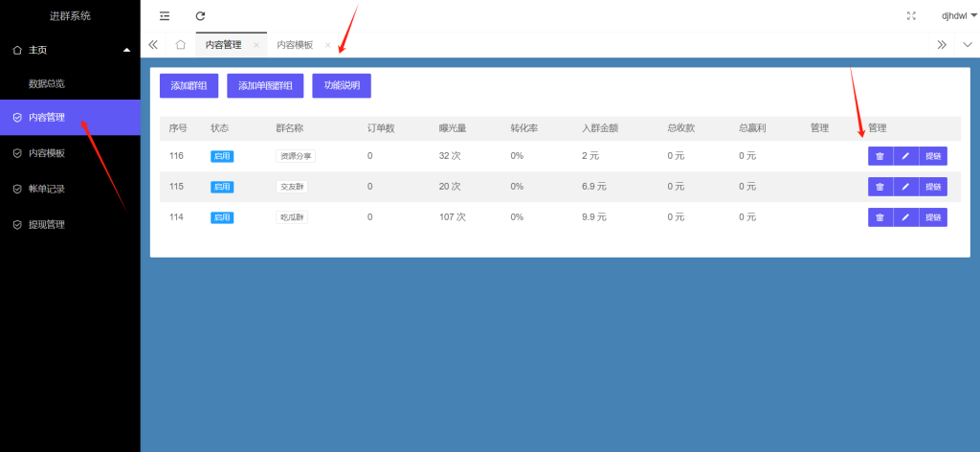980x452 pixels.
Task: Delete row 116 with the trash icon
Action: point(880,156)
